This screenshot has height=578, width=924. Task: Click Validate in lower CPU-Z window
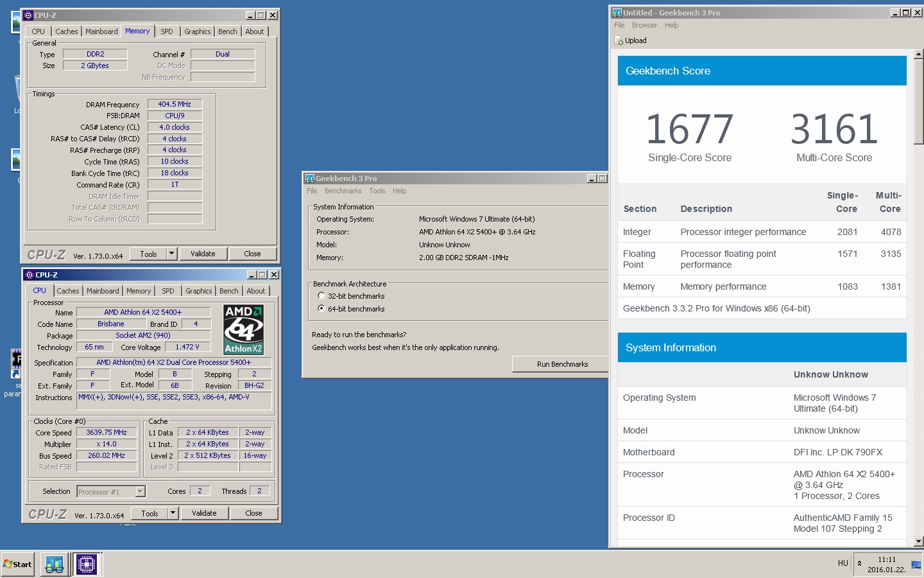pyautogui.click(x=204, y=513)
